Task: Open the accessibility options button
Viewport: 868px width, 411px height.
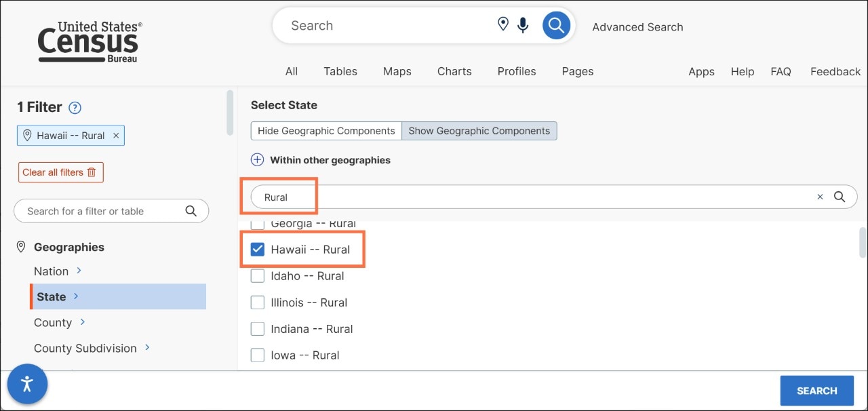Action: (27, 384)
